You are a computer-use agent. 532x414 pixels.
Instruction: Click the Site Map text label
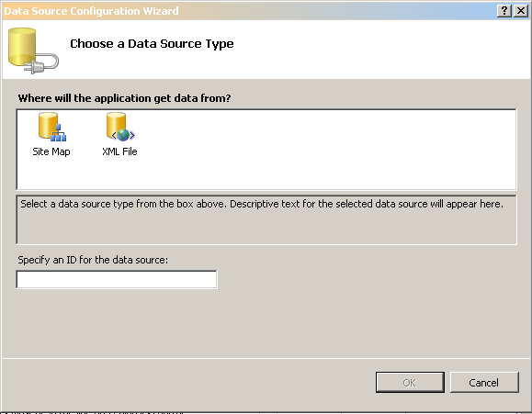[51, 151]
